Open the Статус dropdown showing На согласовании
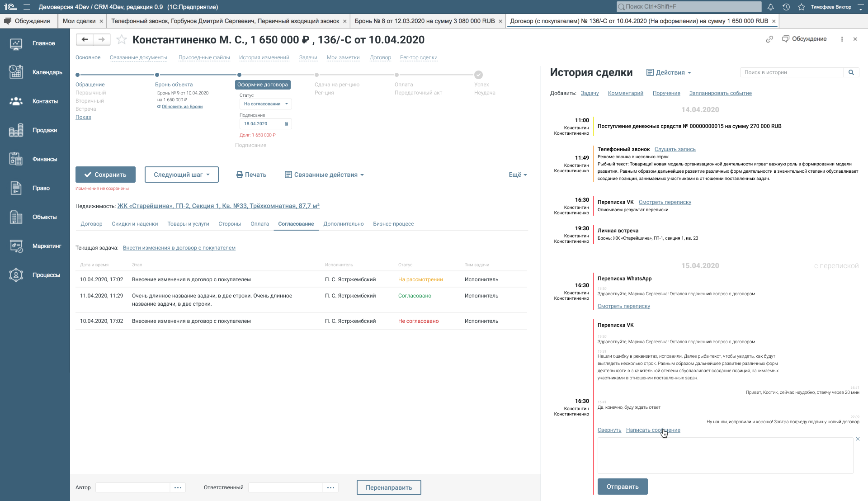This screenshot has height=501, width=868. point(265,104)
